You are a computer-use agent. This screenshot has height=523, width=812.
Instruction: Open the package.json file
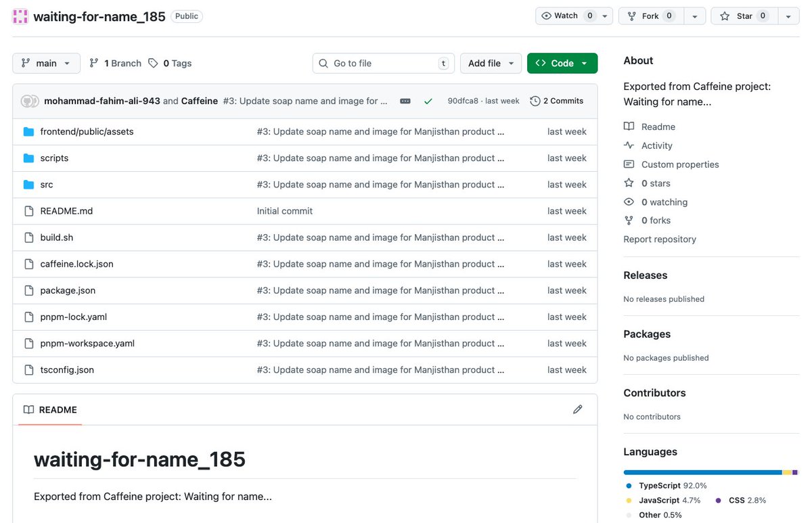(x=68, y=290)
